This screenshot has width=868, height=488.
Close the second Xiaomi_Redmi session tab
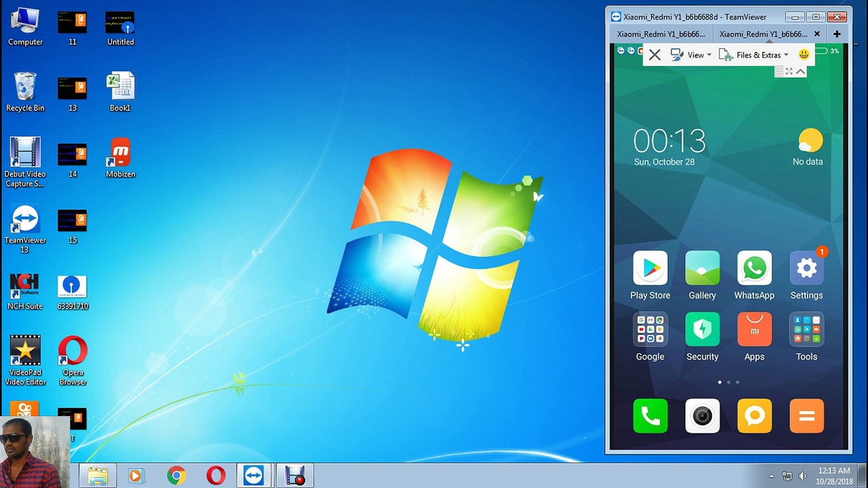point(817,34)
